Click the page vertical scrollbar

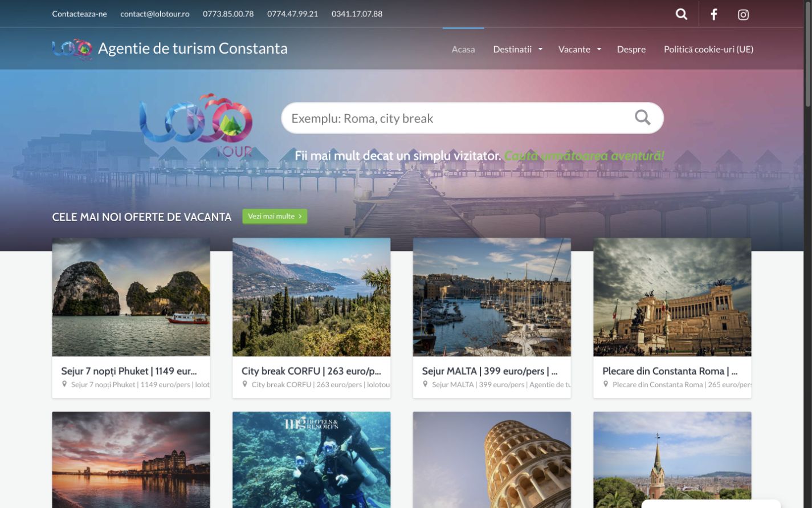coord(807,53)
